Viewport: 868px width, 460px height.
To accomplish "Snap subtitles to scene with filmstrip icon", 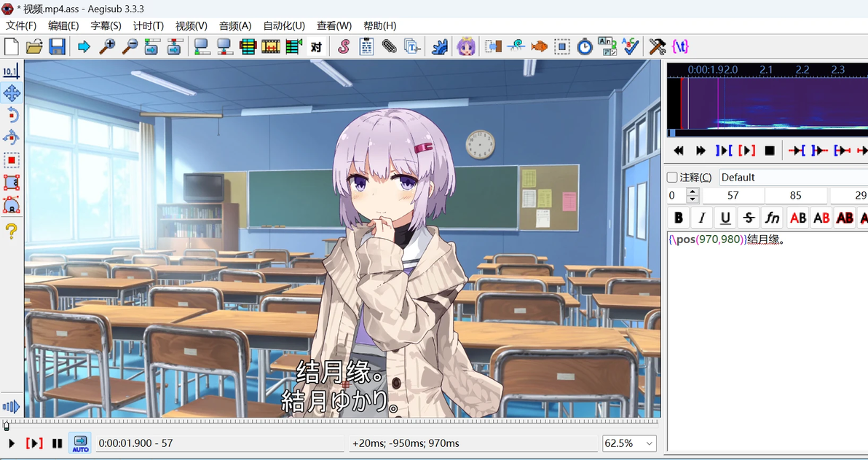I will coord(271,47).
